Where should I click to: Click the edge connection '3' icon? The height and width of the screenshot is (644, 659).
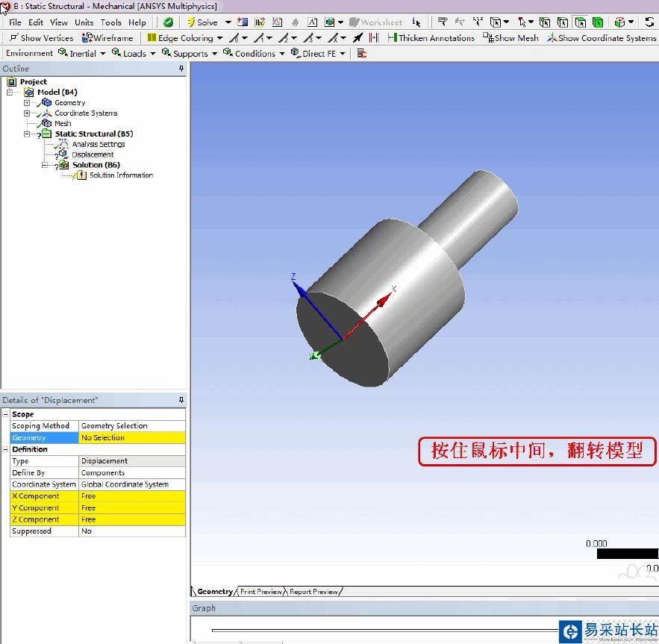point(309,38)
